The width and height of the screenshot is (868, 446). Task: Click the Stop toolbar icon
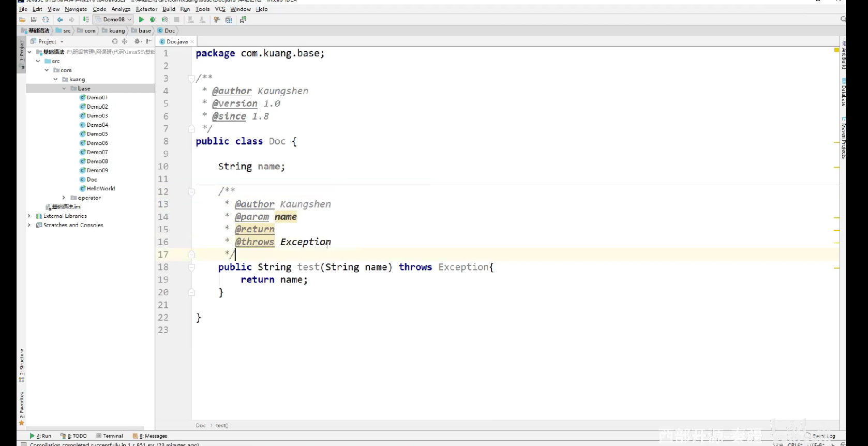tap(176, 20)
